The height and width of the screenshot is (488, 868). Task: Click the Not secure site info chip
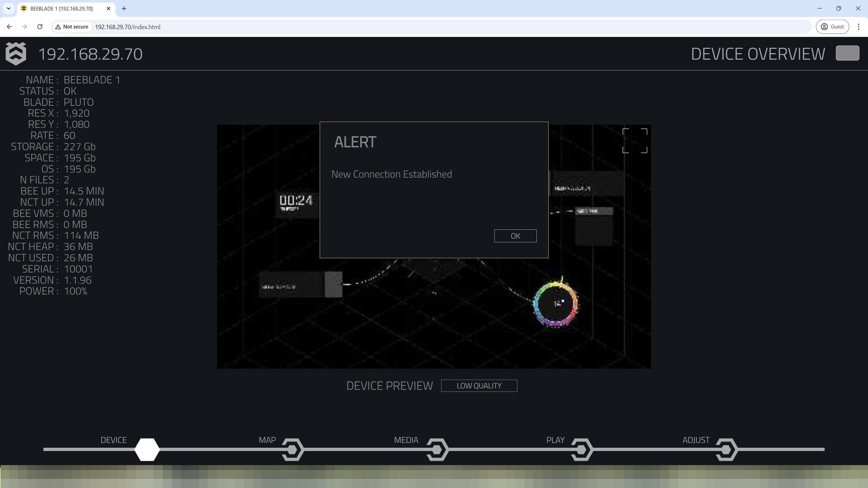[x=72, y=27]
